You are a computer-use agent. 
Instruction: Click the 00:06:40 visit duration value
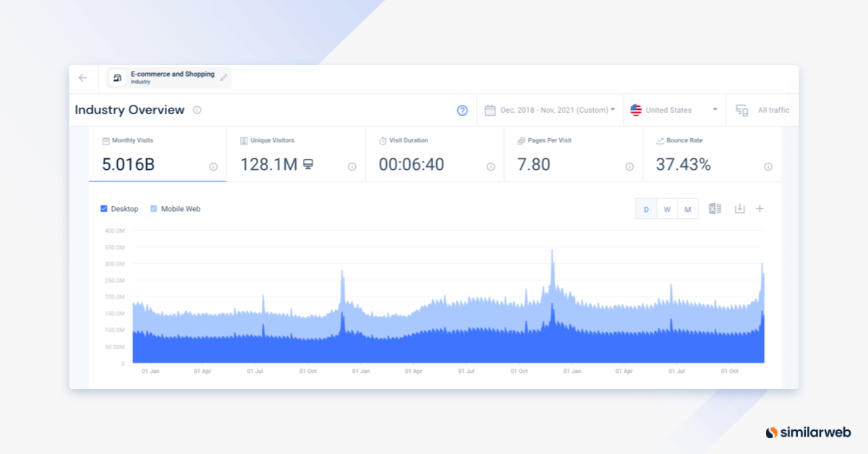tap(412, 164)
